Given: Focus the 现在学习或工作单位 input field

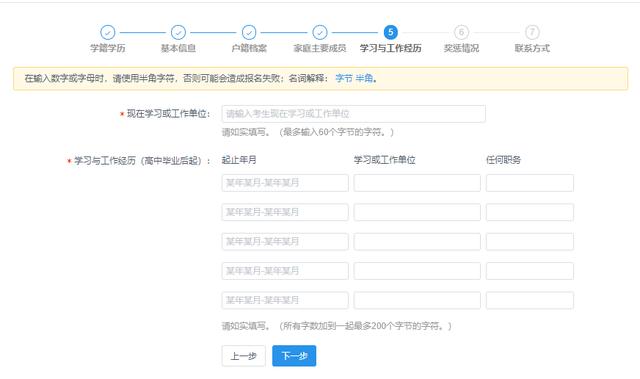Looking at the screenshot, I should tap(353, 114).
